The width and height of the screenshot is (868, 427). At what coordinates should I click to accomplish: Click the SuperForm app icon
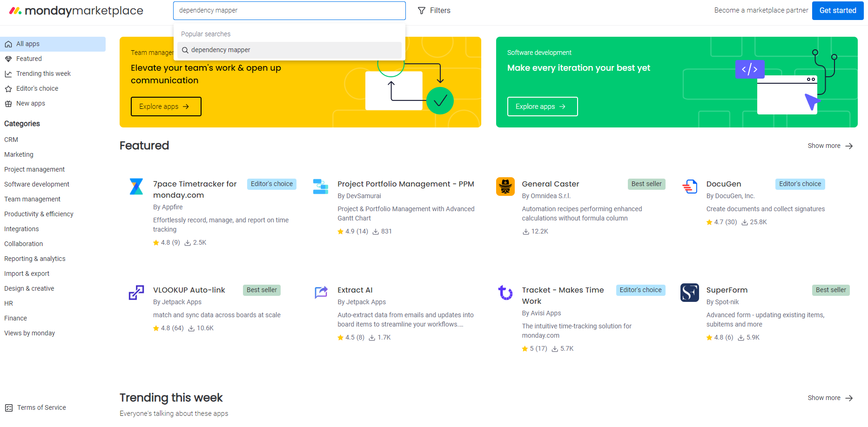689,293
